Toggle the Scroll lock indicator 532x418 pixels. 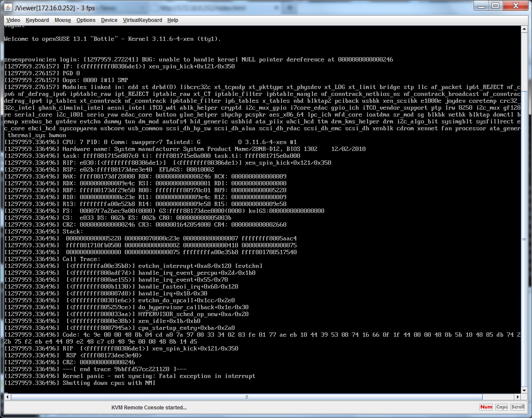(517, 407)
